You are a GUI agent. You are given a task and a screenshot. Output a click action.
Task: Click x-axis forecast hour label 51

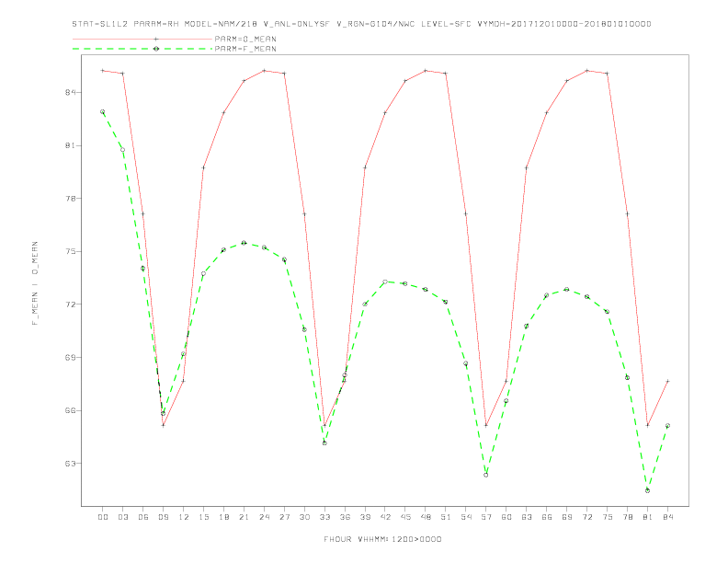[x=446, y=517]
